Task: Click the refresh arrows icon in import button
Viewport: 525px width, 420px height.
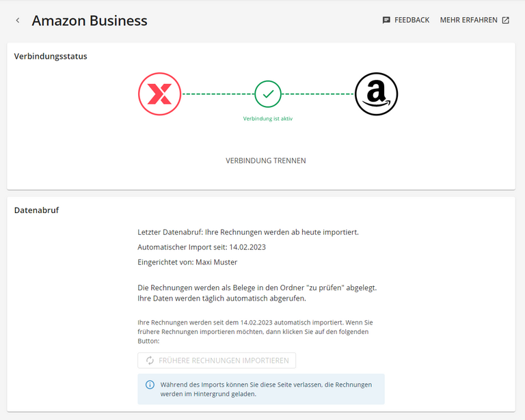Action: [x=150, y=361]
